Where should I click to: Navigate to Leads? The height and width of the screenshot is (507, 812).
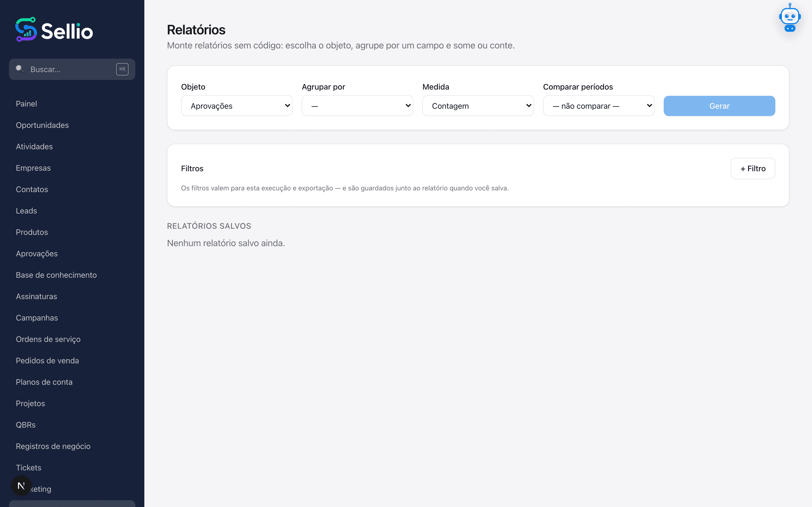26,211
